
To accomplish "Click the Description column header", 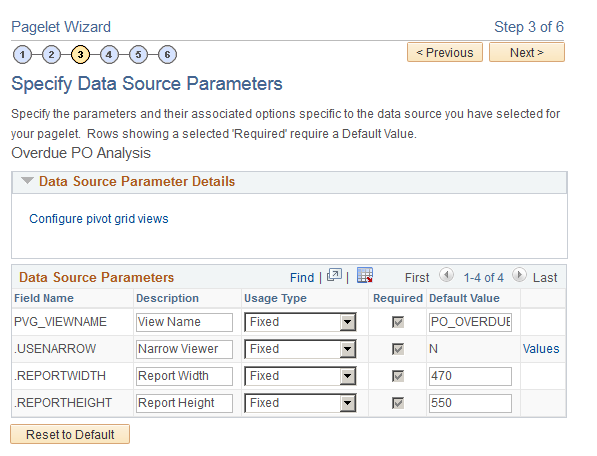I will pyautogui.click(x=168, y=298).
